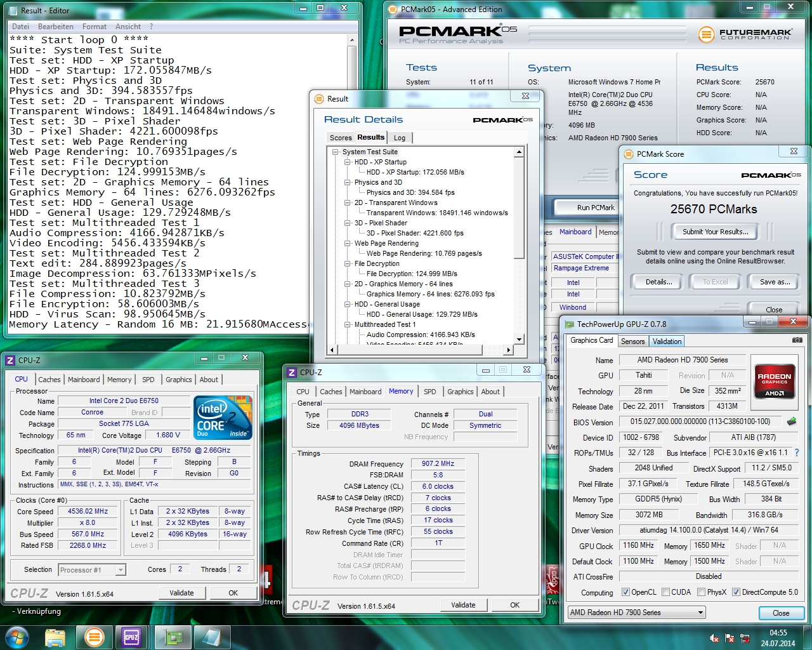
Task: Click the Core Voltage field 1.680 V
Action: [x=168, y=435]
